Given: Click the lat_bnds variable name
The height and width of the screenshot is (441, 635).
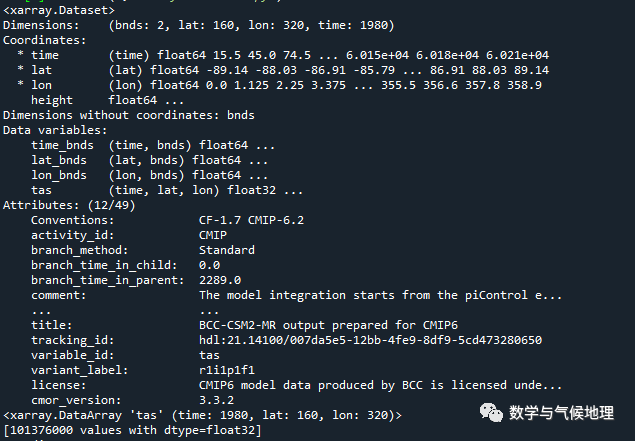Looking at the screenshot, I should tap(59, 160).
